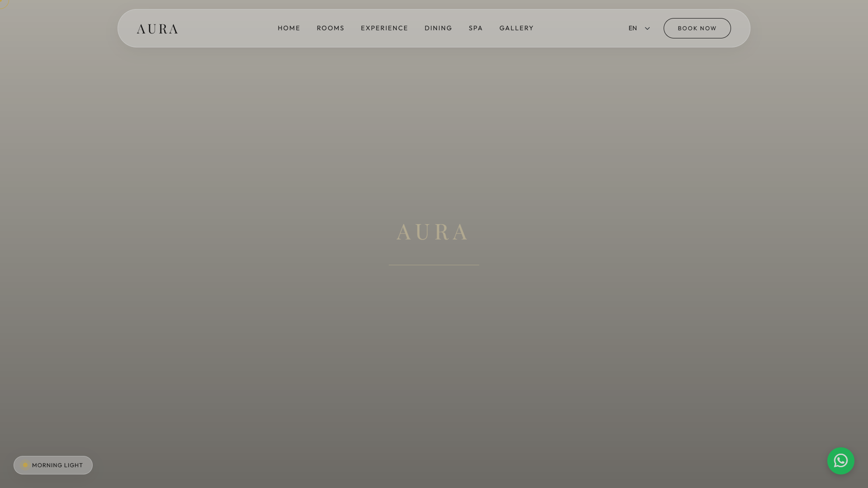Screen dimensions: 868x488
Task: Open the green WhatsApp chat bubble
Action: (x=840, y=460)
